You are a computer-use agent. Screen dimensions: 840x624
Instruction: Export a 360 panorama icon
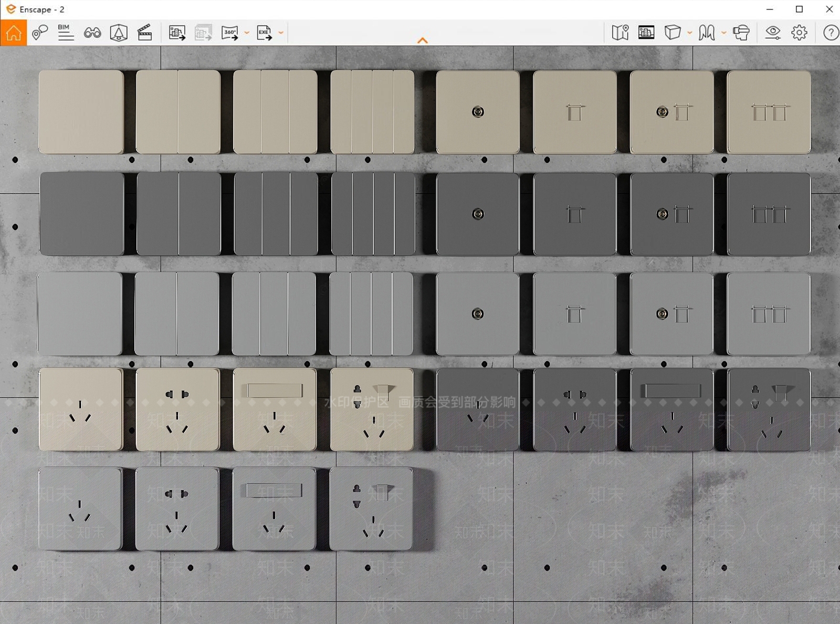pyautogui.click(x=230, y=33)
